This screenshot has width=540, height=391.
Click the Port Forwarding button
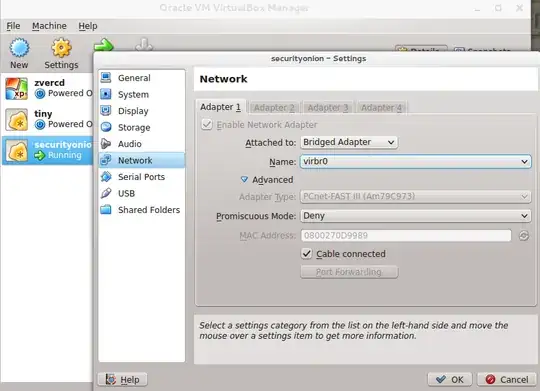coord(349,272)
